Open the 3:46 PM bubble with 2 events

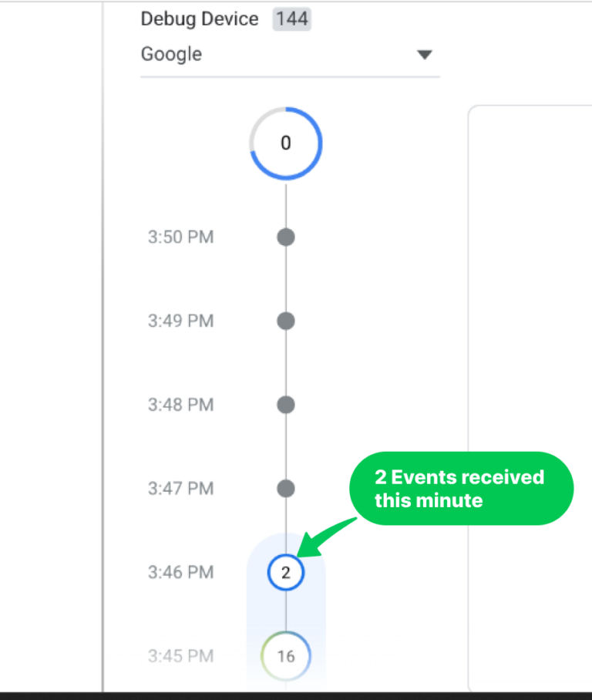coord(286,573)
